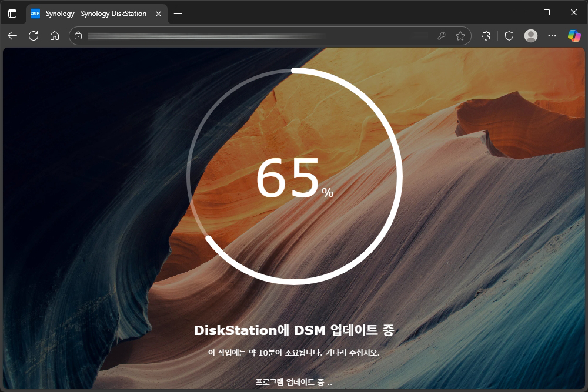Open the user profile avatar
Screen dimensions: 588x392
(530, 36)
